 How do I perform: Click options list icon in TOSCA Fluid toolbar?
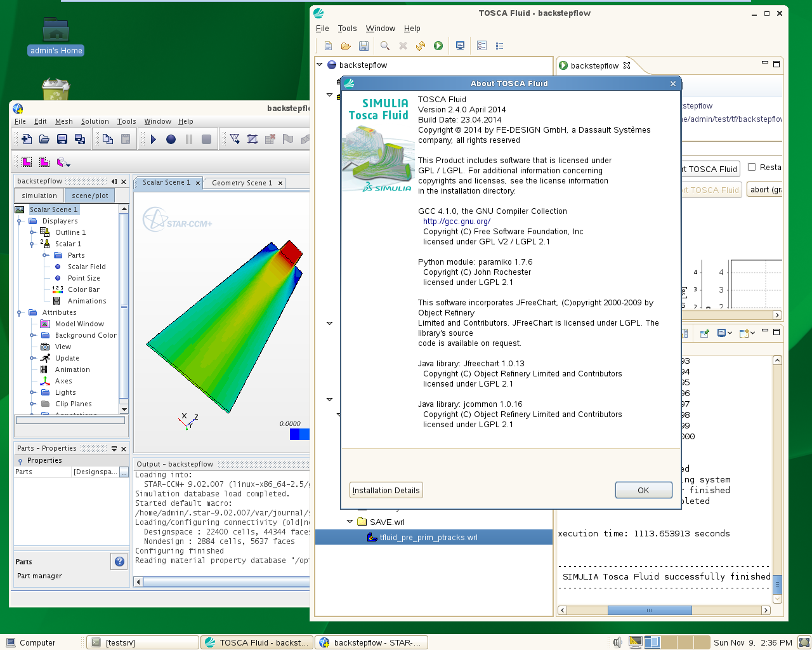tap(482, 46)
